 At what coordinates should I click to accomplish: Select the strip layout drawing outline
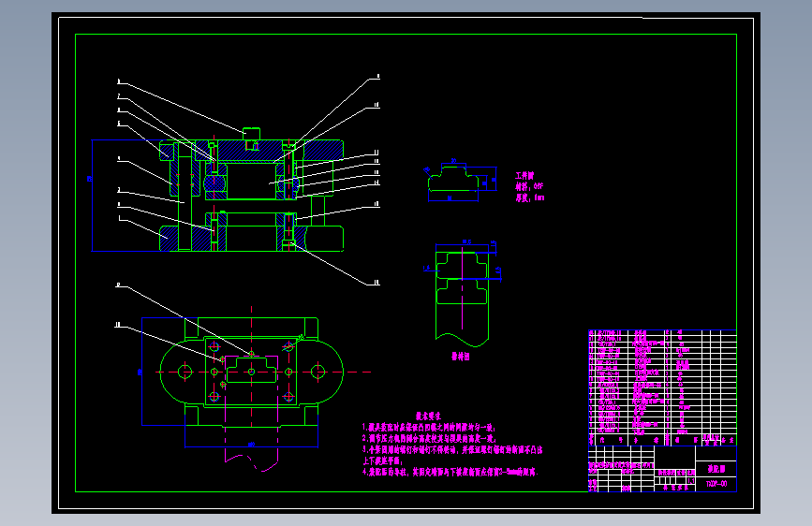point(462,300)
